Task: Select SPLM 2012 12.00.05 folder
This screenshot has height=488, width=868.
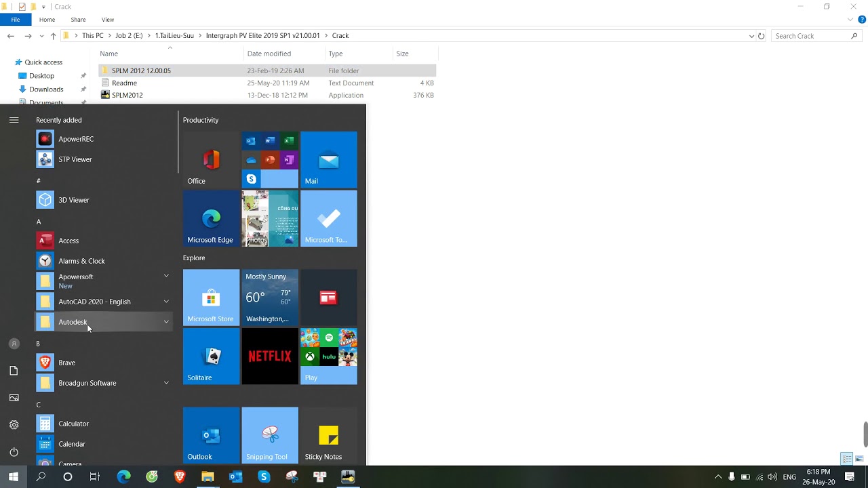Action: pos(267,70)
